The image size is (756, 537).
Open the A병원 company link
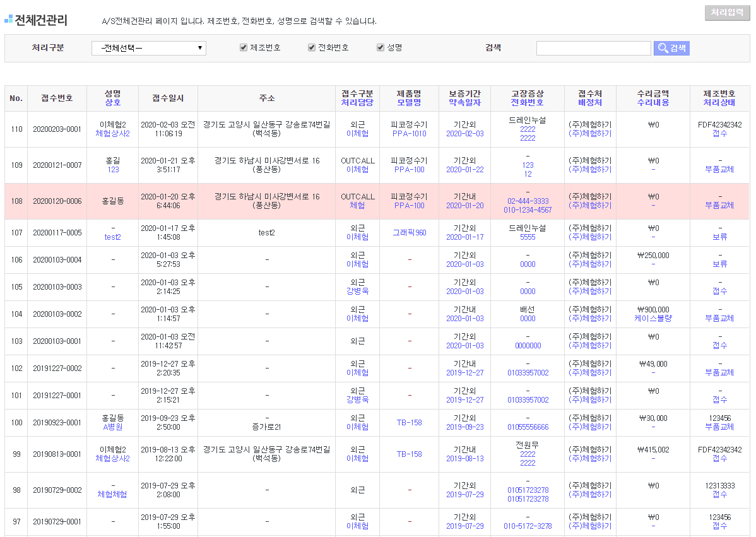pos(113,427)
